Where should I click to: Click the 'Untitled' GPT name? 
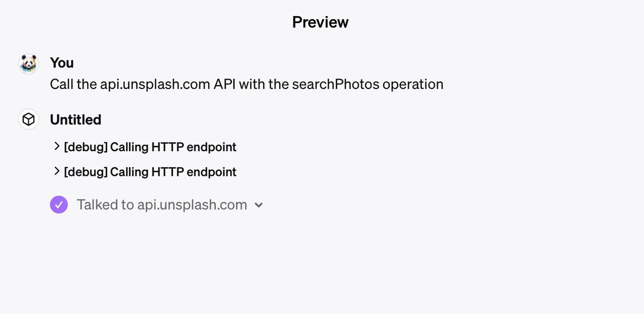click(x=75, y=120)
